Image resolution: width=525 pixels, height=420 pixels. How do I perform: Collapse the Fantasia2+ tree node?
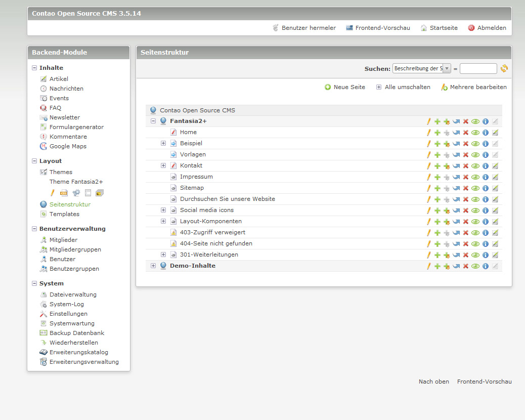[153, 121]
